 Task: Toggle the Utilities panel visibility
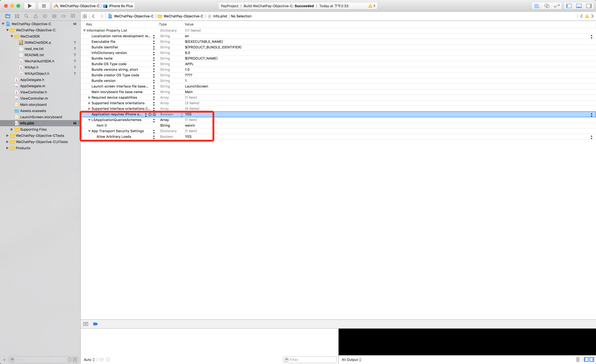[589, 6]
